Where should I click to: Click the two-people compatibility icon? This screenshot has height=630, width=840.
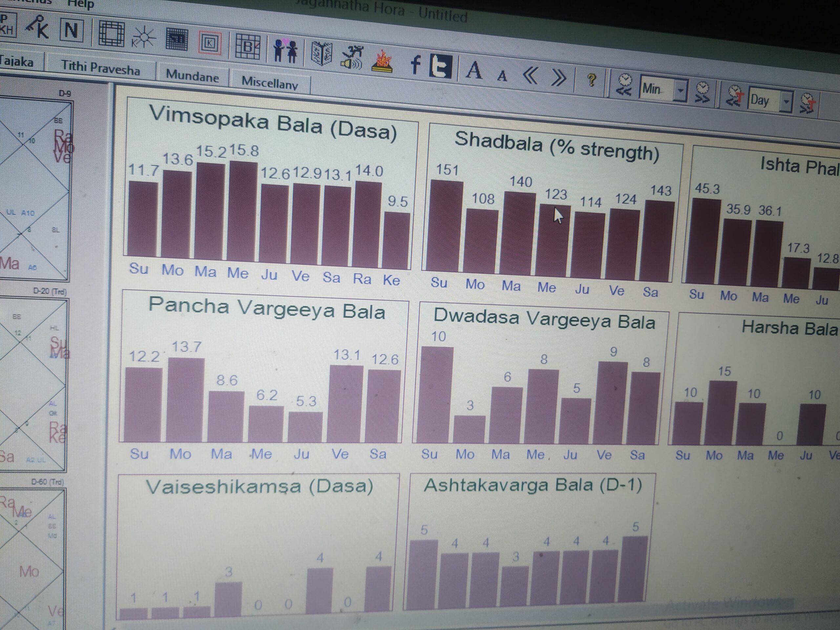pos(285,51)
